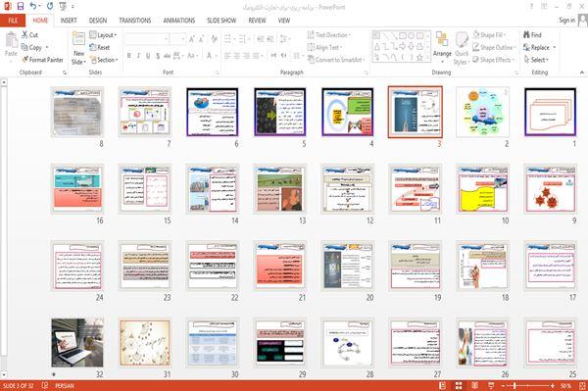Start Slide Show from status bar

click(x=491, y=385)
